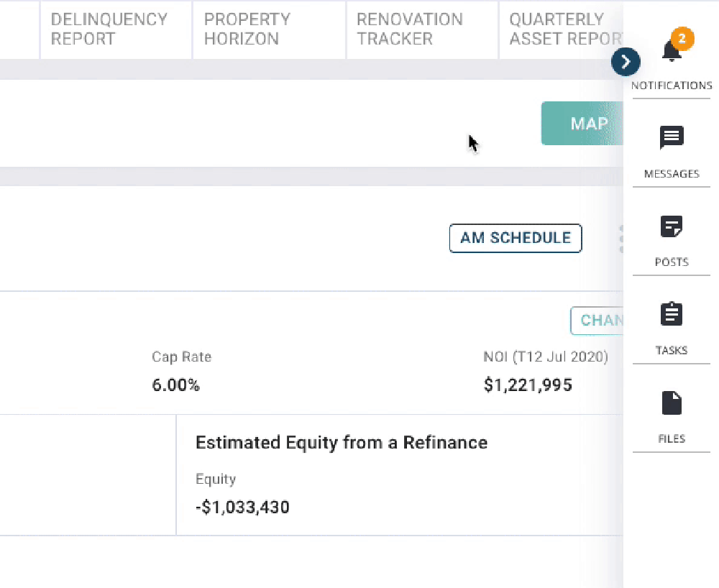Viewport: 719px width, 588px height.
Task: Click the NOTIFICATIONS label in sidebar
Action: click(x=672, y=86)
